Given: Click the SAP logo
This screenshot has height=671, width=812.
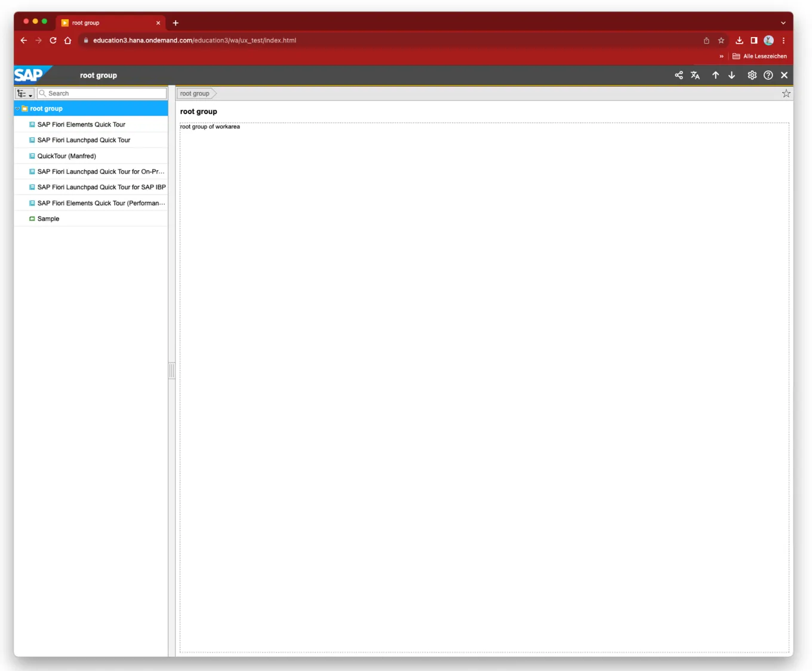Looking at the screenshot, I should coord(29,75).
